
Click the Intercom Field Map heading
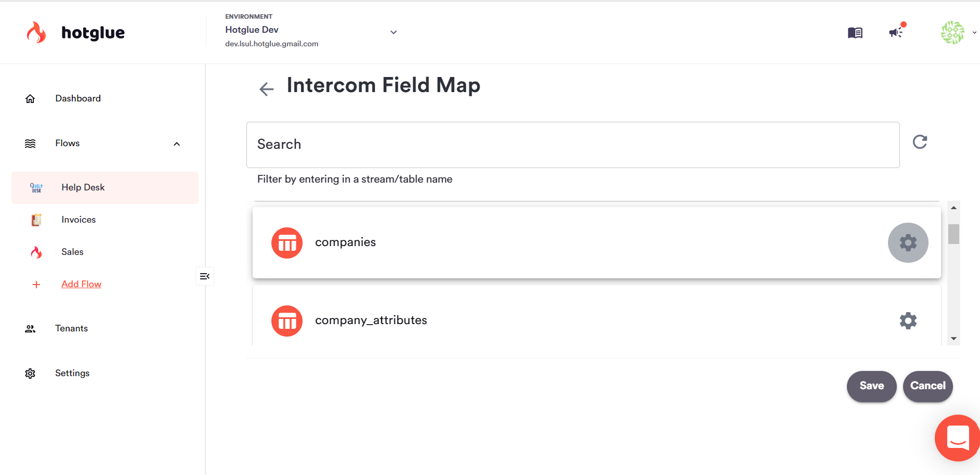click(383, 85)
